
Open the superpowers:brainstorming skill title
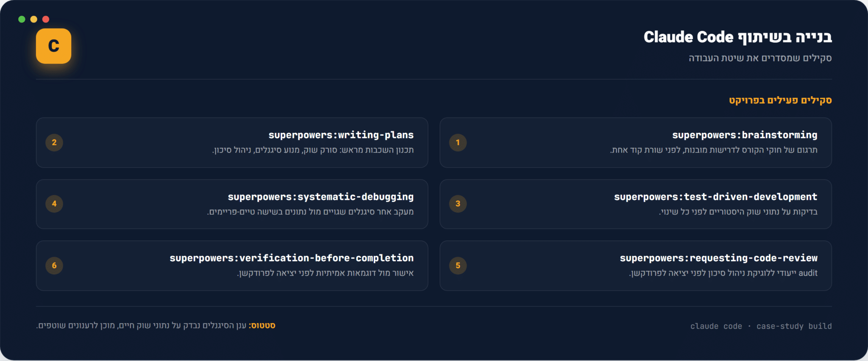click(x=745, y=135)
